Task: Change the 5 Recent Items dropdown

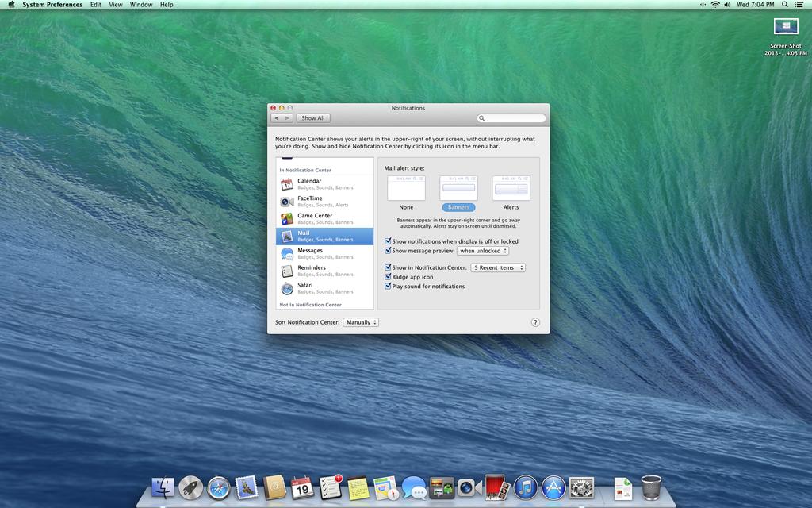Action: pos(498,267)
